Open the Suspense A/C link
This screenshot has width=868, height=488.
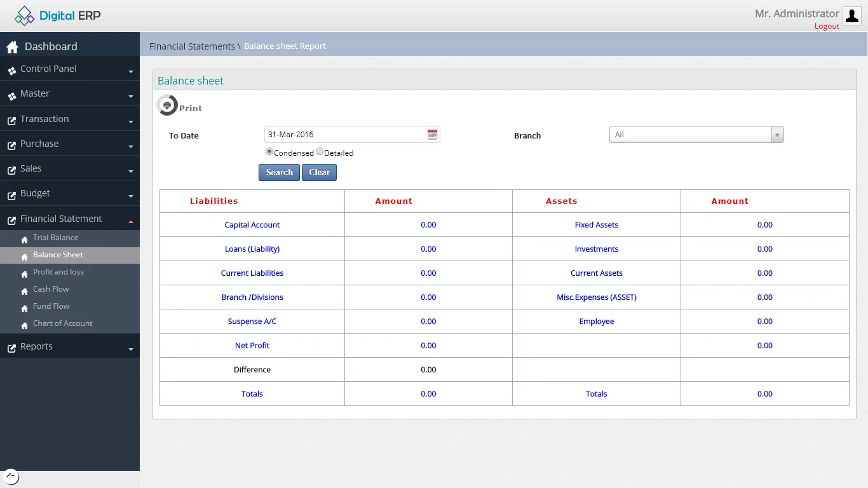252,322
